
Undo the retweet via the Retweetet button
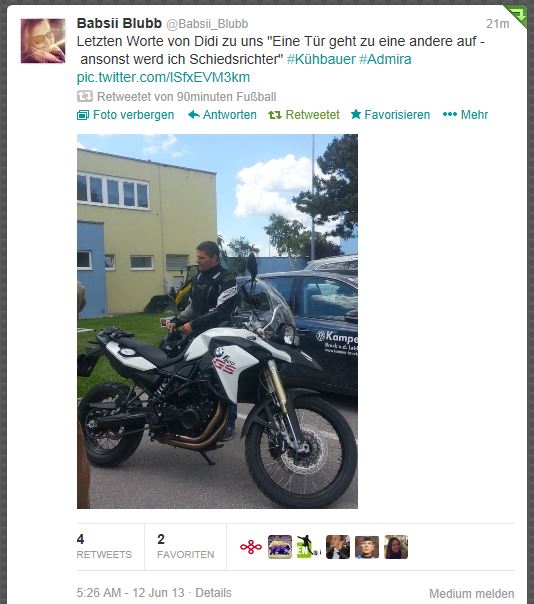click(x=304, y=114)
